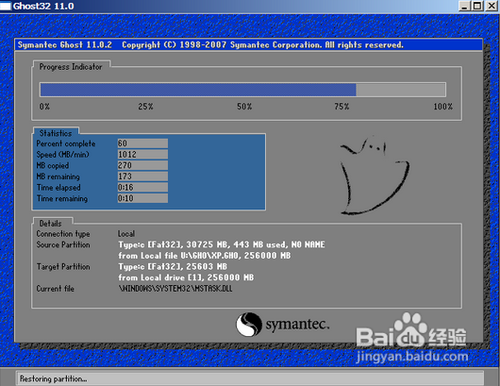
Task: Click the 50% progress scale label
Action: [x=244, y=107]
